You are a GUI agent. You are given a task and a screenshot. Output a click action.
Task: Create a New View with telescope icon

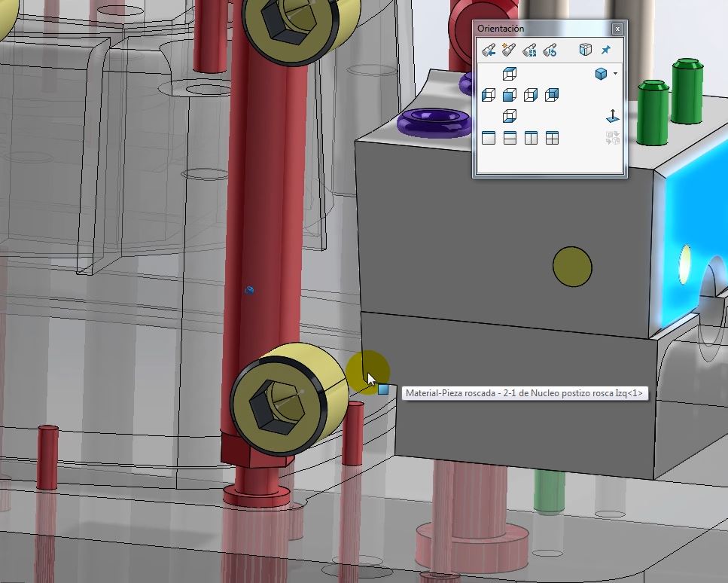coord(509,50)
